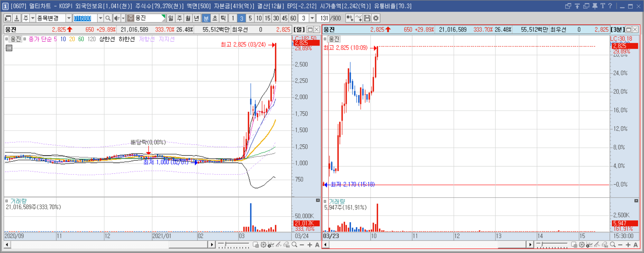Click the download arrow icon in toolbar
Screen dimensions: 644x253
click(17, 18)
